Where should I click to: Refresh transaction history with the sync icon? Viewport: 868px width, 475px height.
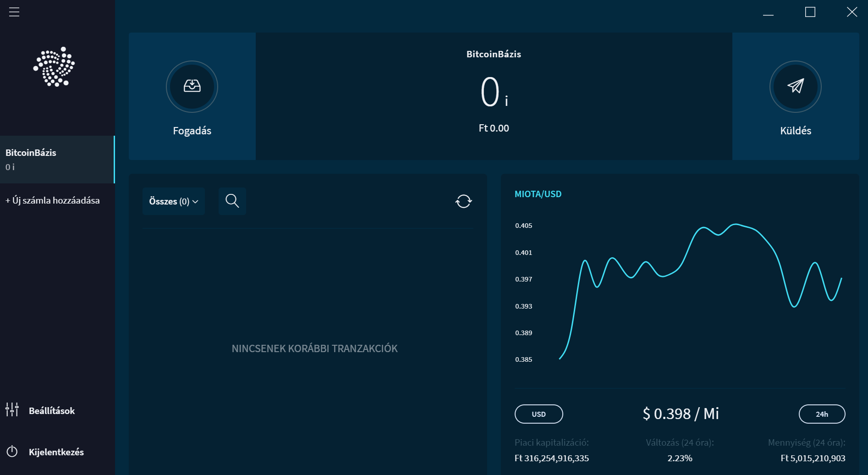[x=464, y=201]
